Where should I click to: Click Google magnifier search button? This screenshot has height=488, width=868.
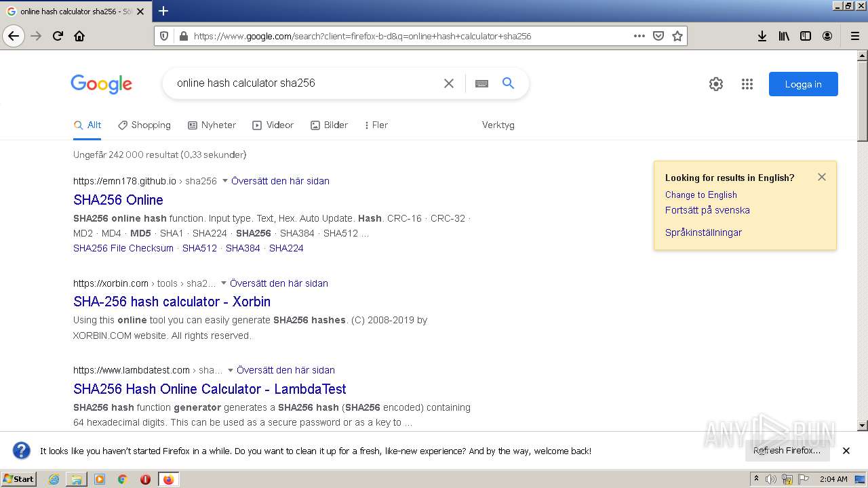[508, 83]
